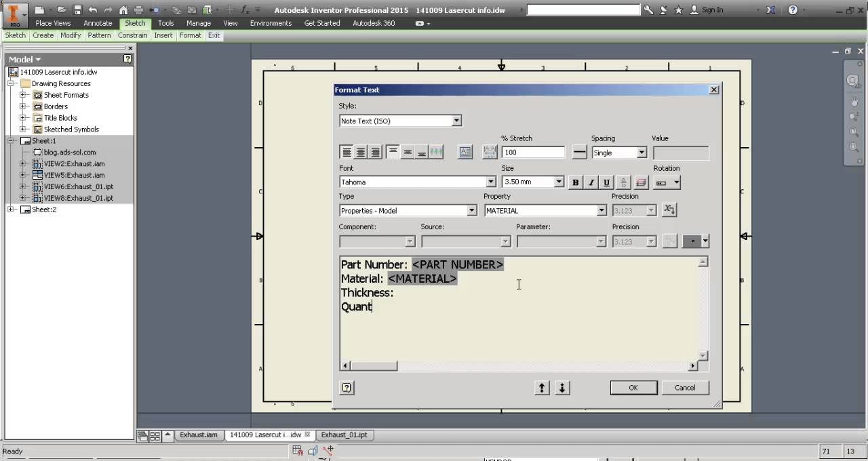Open the Spacing dropdown set to Single
The width and height of the screenshot is (868, 461).
[x=641, y=153]
